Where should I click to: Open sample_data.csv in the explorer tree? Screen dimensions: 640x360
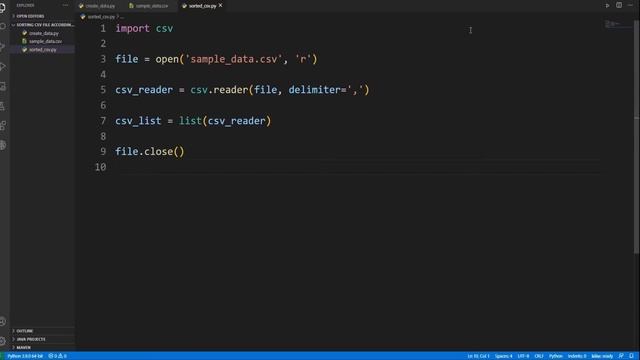(x=45, y=41)
